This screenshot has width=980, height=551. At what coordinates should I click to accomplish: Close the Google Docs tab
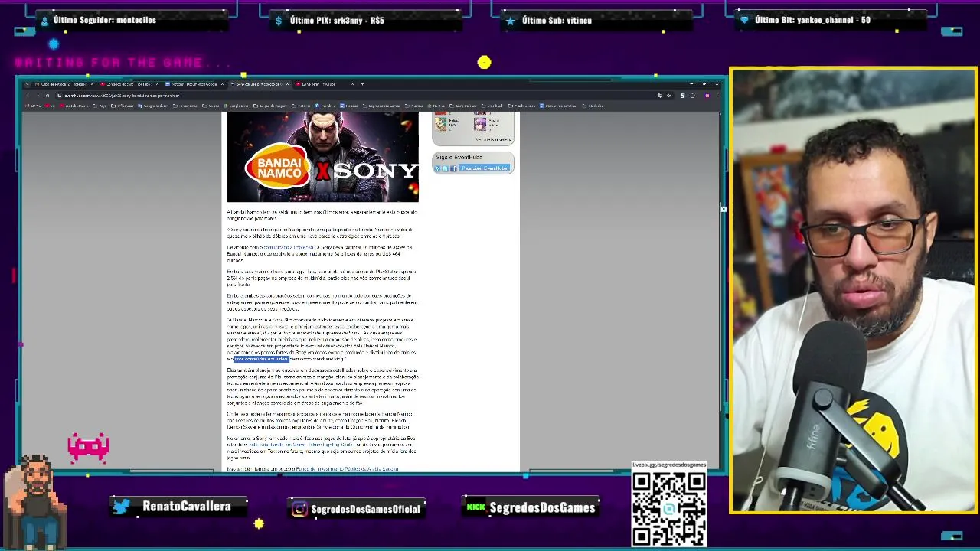pyautogui.click(x=222, y=84)
